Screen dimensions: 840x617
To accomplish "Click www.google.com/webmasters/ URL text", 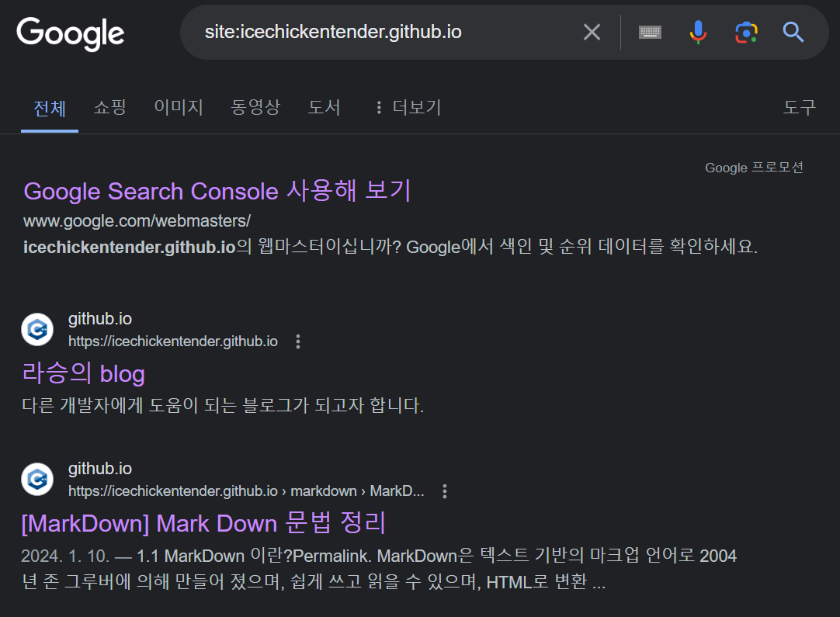I will tap(137, 220).
